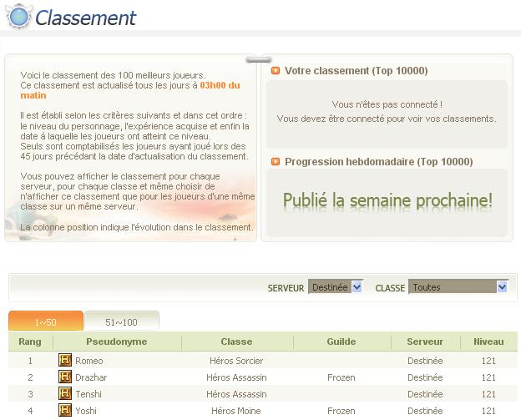Click the Pseudonyme column header
Image resolution: width=521 pixels, height=420 pixels.
[117, 342]
